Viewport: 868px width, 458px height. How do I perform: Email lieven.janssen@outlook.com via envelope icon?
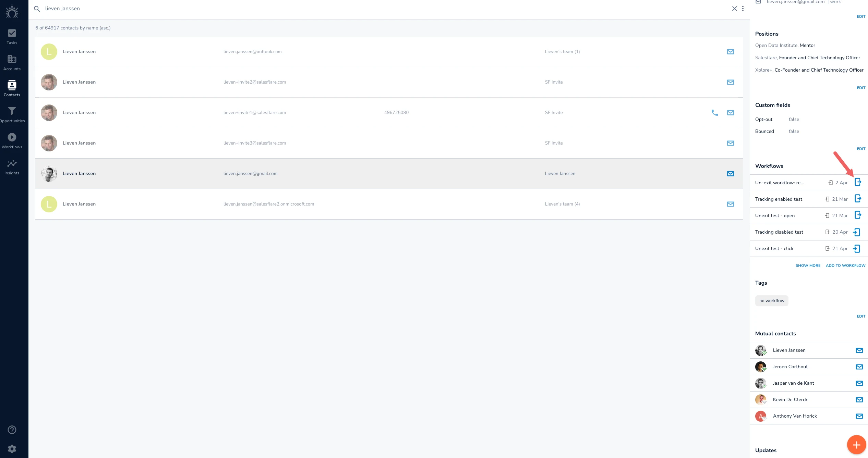[x=731, y=52]
